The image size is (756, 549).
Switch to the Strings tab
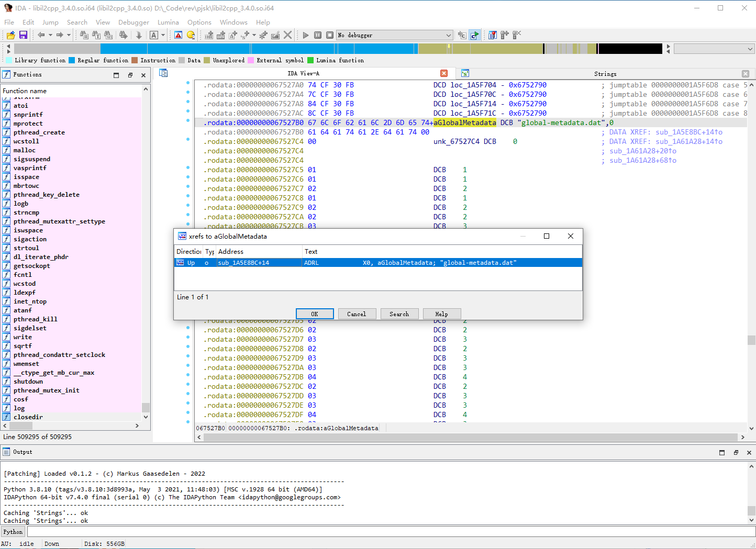tap(605, 74)
